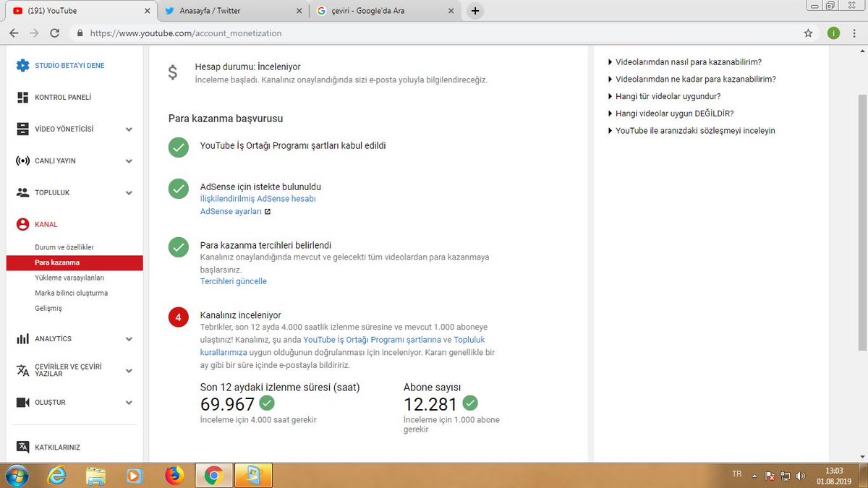The image size is (868, 488).
Task: Expand the Analytics menu
Action: (129, 339)
